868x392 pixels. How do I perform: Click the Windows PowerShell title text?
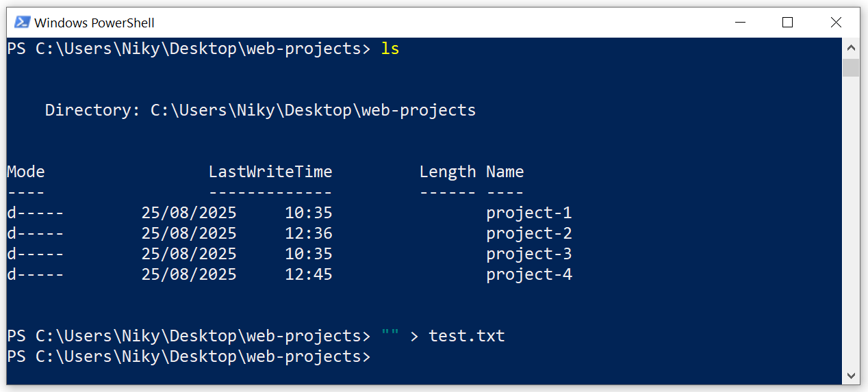94,23
